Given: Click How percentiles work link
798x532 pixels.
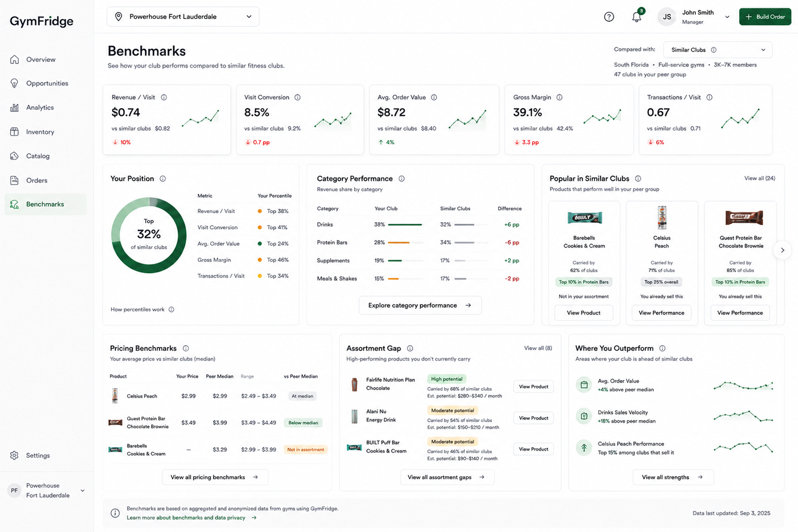Looking at the screenshot, I should [138, 310].
